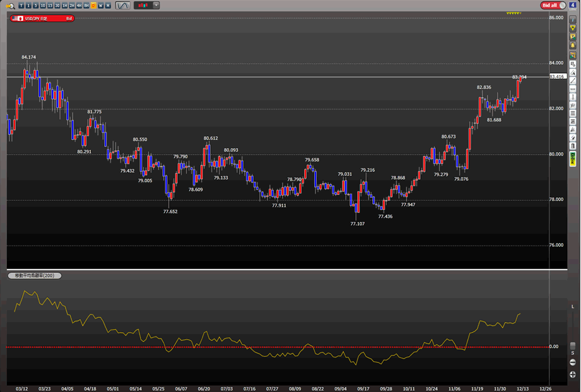Open the chart type dropdown arrow
The image size is (581, 392).
(156, 5)
